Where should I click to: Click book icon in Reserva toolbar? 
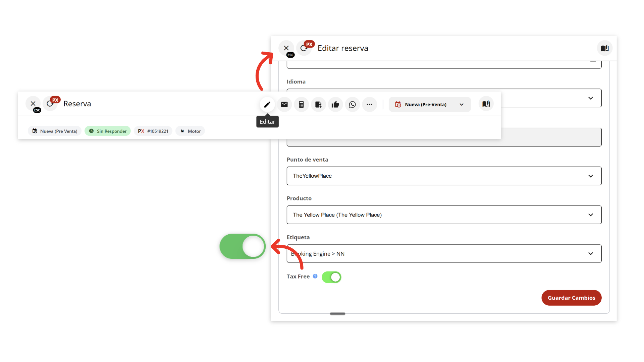pos(486,104)
